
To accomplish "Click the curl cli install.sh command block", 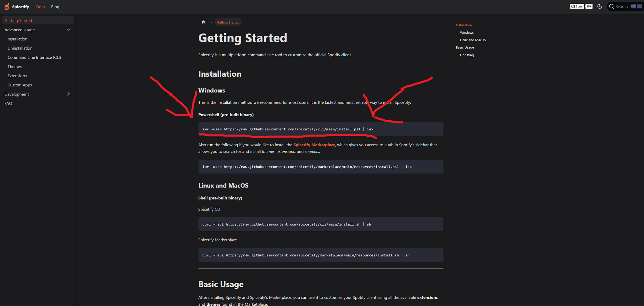I will click(321, 224).
